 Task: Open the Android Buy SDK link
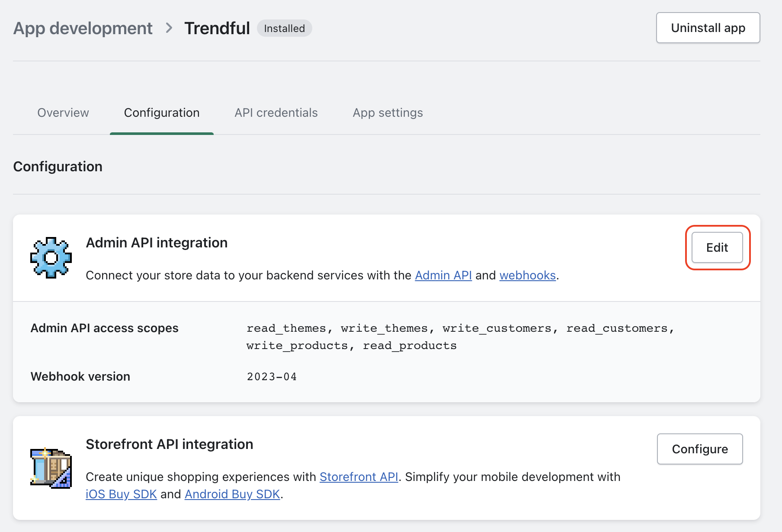(233, 494)
